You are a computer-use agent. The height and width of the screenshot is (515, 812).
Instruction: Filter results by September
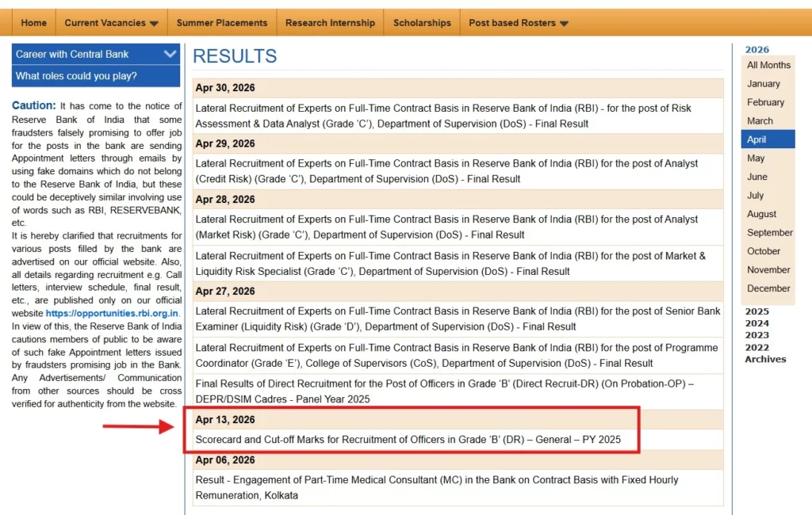768,233
